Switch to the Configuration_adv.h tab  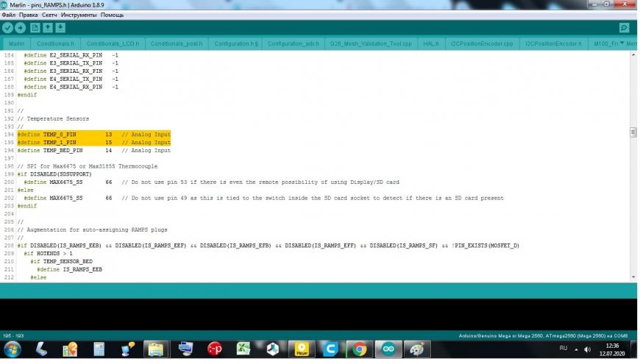tap(293, 43)
